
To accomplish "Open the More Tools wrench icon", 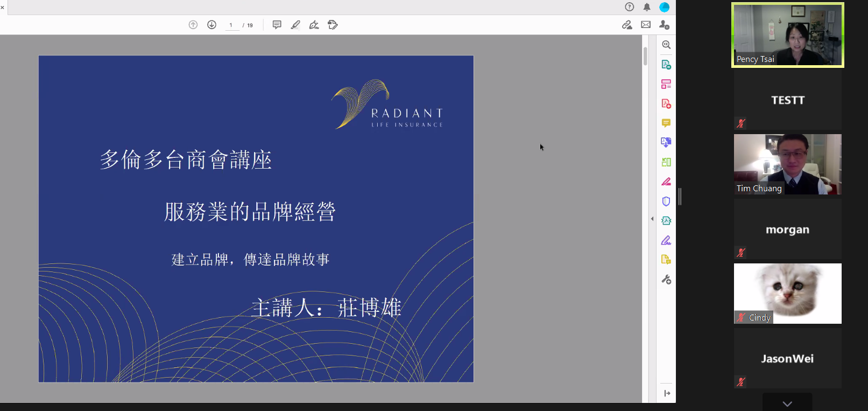I will (666, 280).
